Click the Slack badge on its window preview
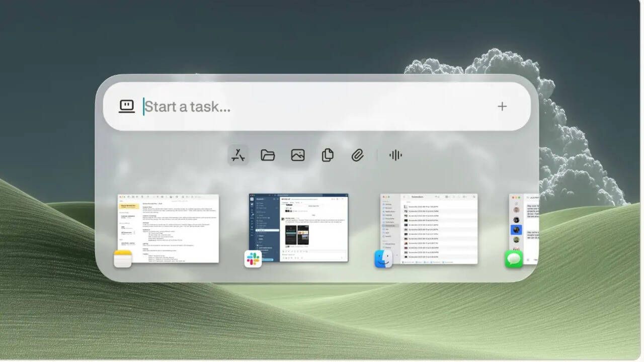 tap(253, 259)
